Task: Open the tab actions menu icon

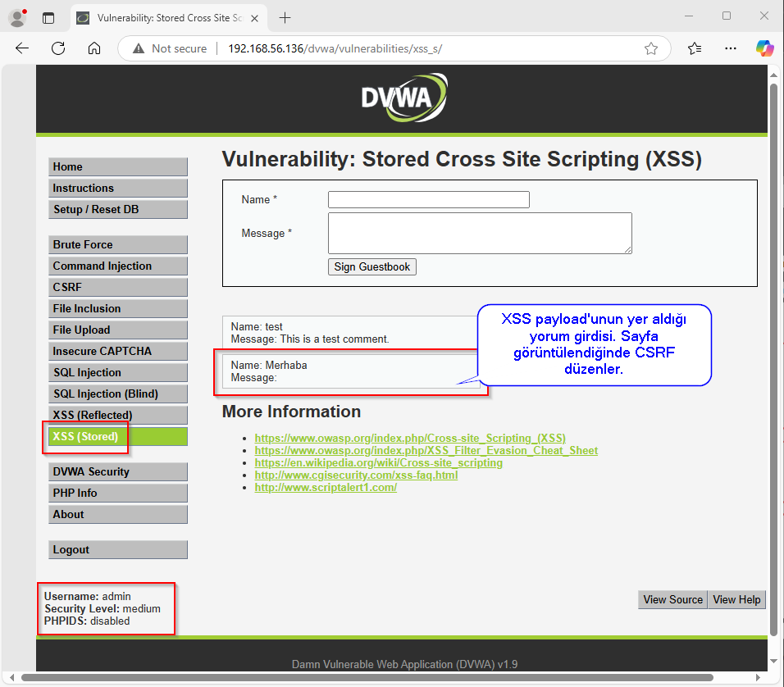Action: pyautogui.click(x=48, y=18)
